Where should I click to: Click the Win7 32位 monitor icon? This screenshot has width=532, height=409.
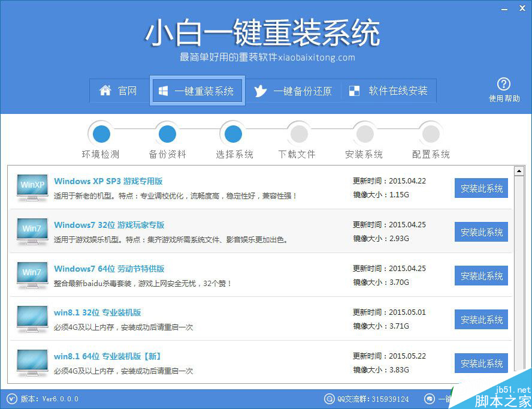(31, 231)
